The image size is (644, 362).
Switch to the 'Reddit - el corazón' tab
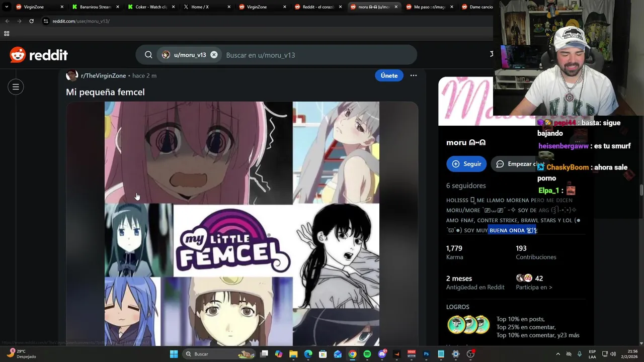pyautogui.click(x=318, y=7)
